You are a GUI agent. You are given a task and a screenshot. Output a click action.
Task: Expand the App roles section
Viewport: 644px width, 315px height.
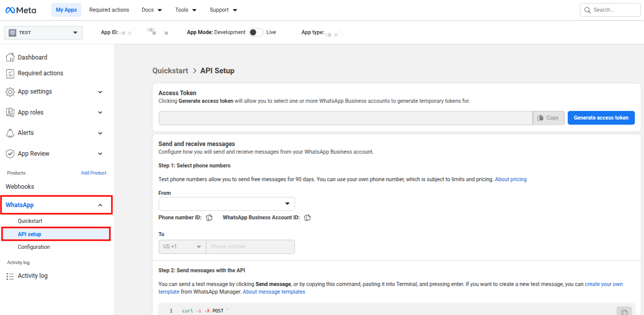click(x=100, y=112)
